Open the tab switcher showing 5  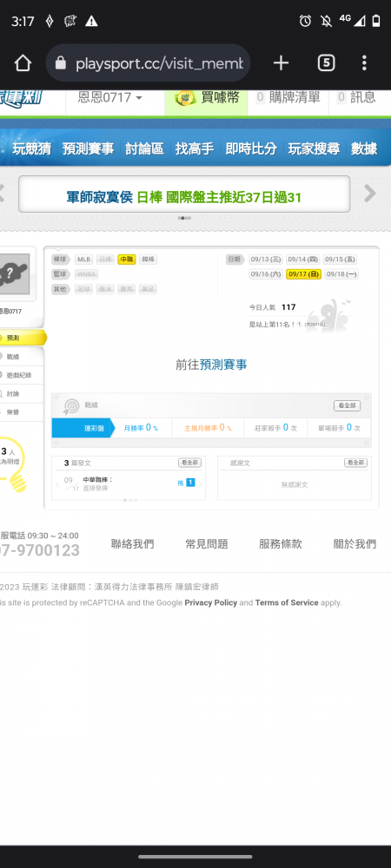[x=326, y=63]
